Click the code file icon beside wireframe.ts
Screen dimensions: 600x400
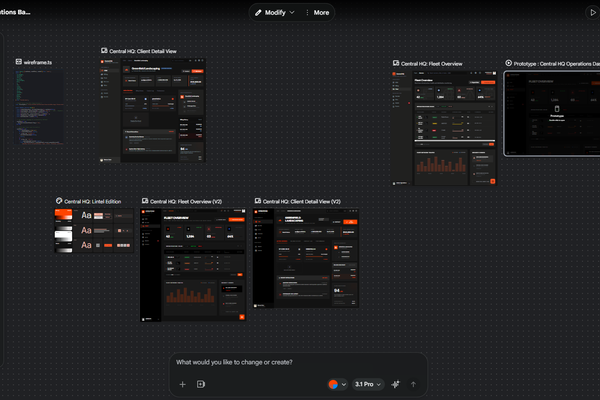18,62
